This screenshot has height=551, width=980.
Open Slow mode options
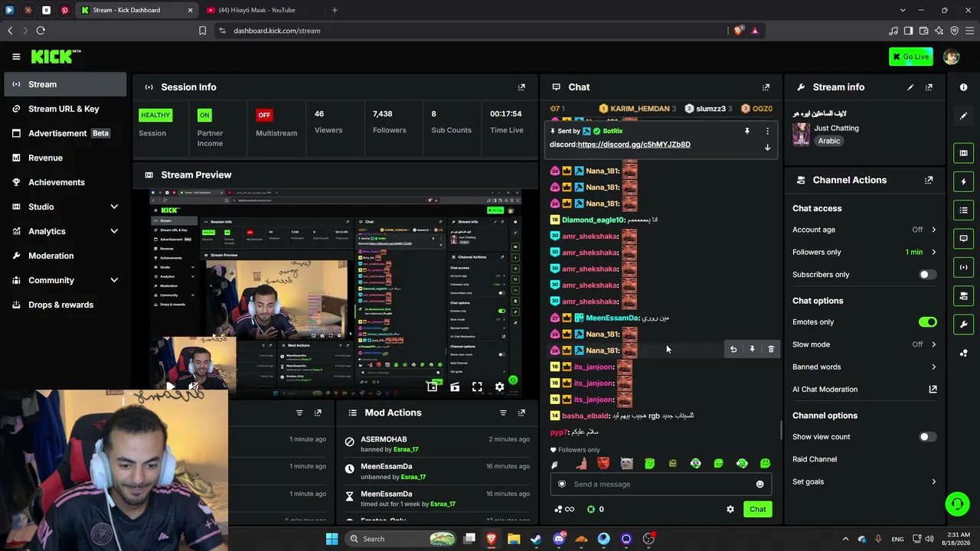[x=864, y=344]
